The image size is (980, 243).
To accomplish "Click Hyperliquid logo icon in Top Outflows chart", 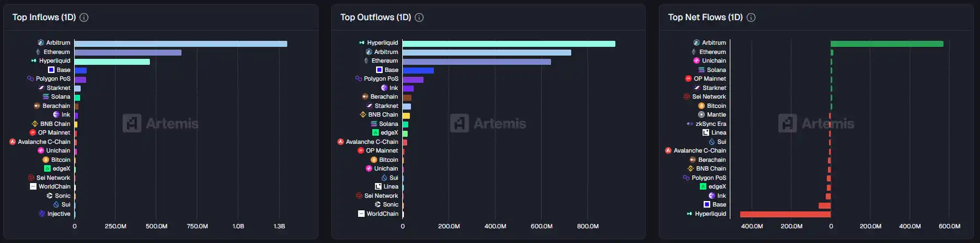I will [x=362, y=42].
